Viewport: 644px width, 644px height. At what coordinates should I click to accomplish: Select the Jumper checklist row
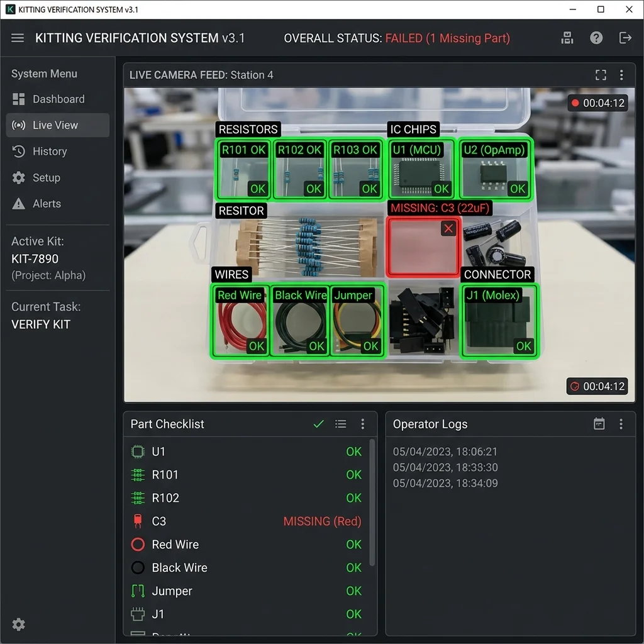point(247,591)
